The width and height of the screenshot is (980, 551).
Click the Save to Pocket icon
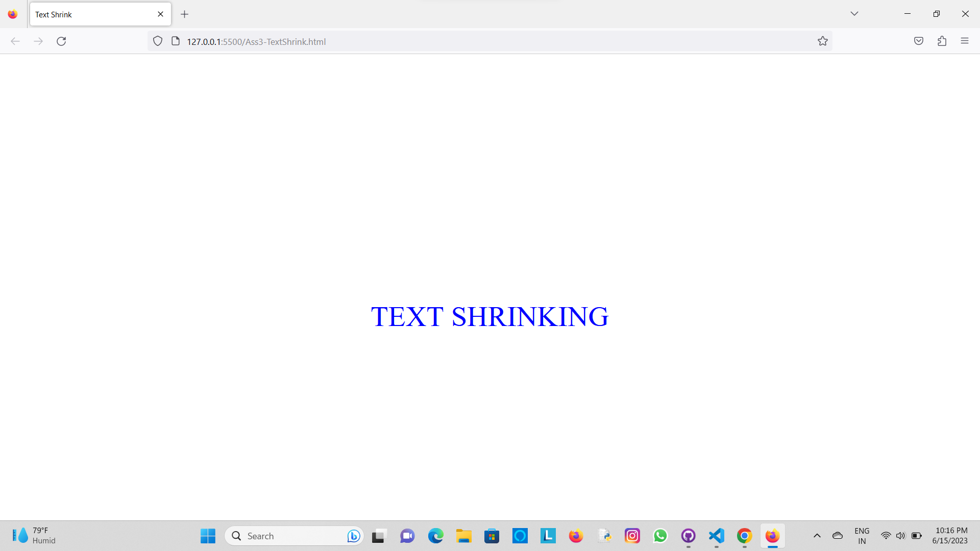pos(918,41)
